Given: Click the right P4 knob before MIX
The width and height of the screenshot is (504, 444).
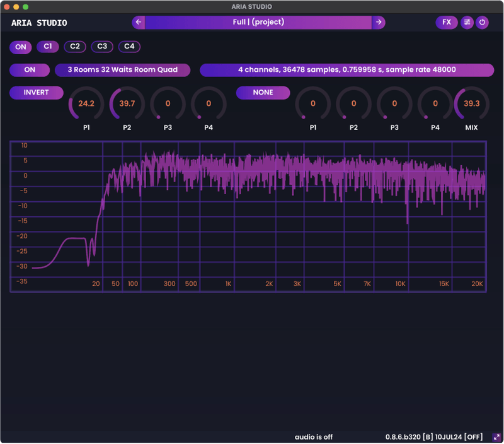Looking at the screenshot, I should click(435, 103).
